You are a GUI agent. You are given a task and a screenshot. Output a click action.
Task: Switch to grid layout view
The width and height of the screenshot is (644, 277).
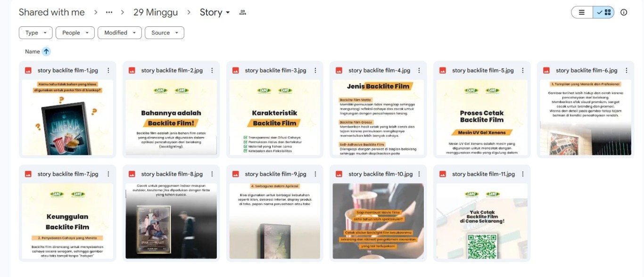pos(603,12)
